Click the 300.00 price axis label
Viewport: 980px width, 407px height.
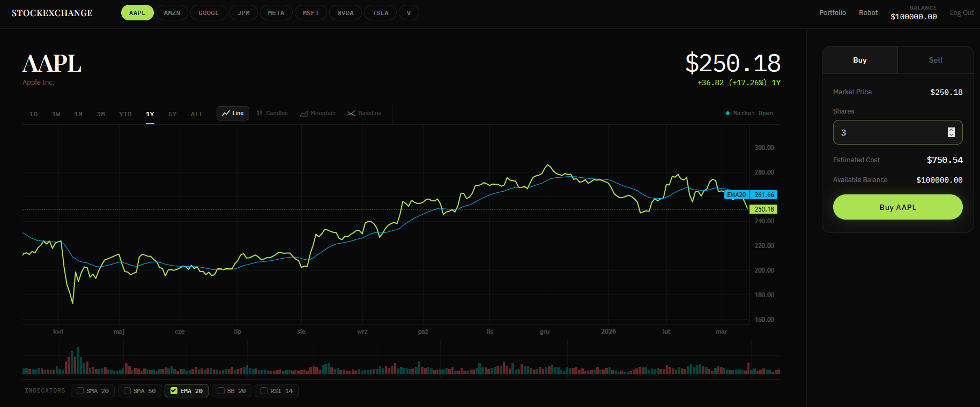[764, 148]
